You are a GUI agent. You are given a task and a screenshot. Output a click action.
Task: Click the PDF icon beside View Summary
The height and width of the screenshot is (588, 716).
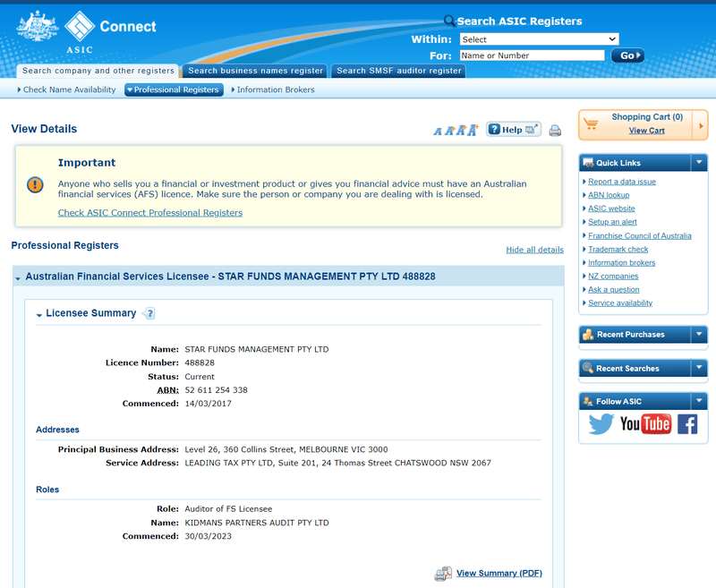point(442,574)
